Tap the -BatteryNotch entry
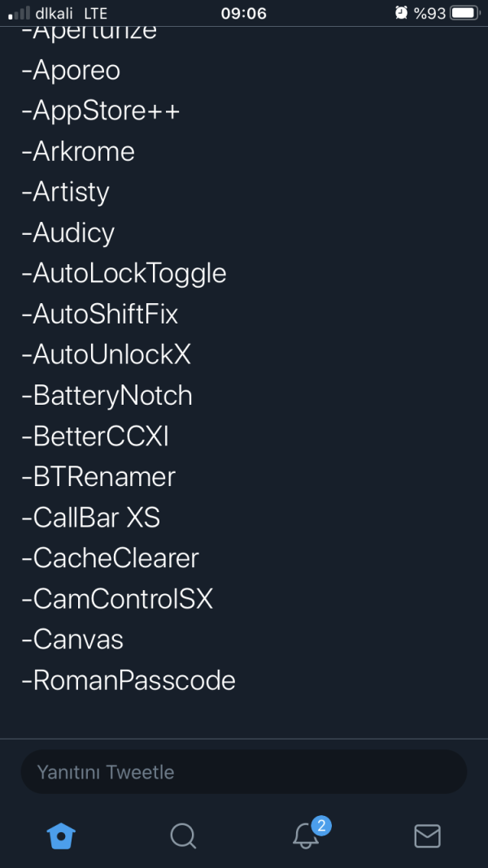The height and width of the screenshot is (868, 488). [107, 396]
